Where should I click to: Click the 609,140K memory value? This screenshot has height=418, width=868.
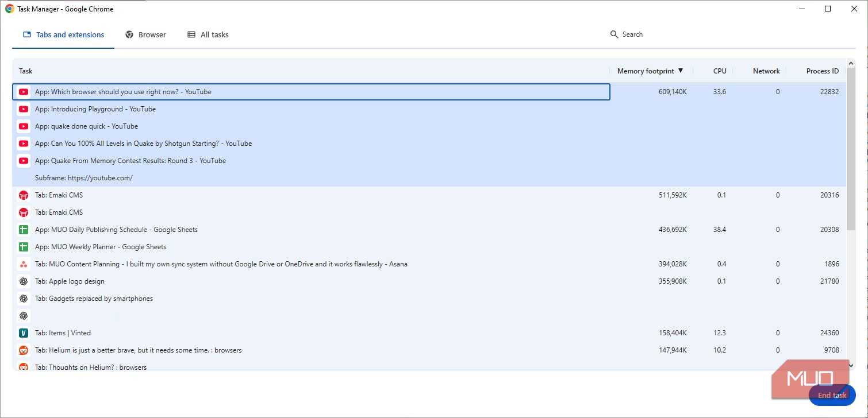pos(673,92)
